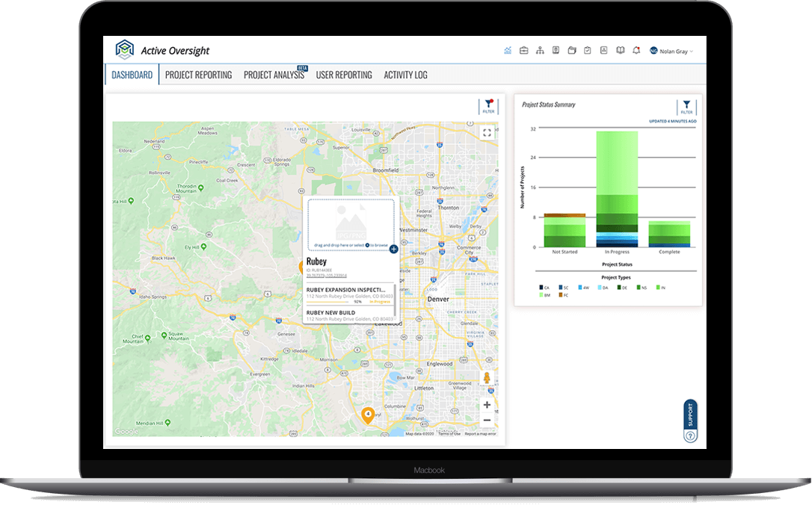The width and height of the screenshot is (812, 505).
Task: Zoom in on the map
Action: (487, 404)
